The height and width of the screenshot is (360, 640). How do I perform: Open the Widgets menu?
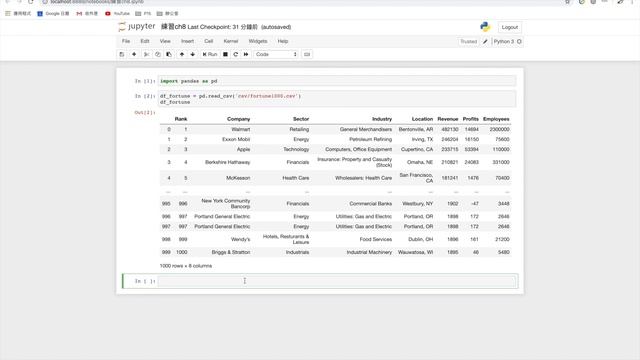coord(258,41)
